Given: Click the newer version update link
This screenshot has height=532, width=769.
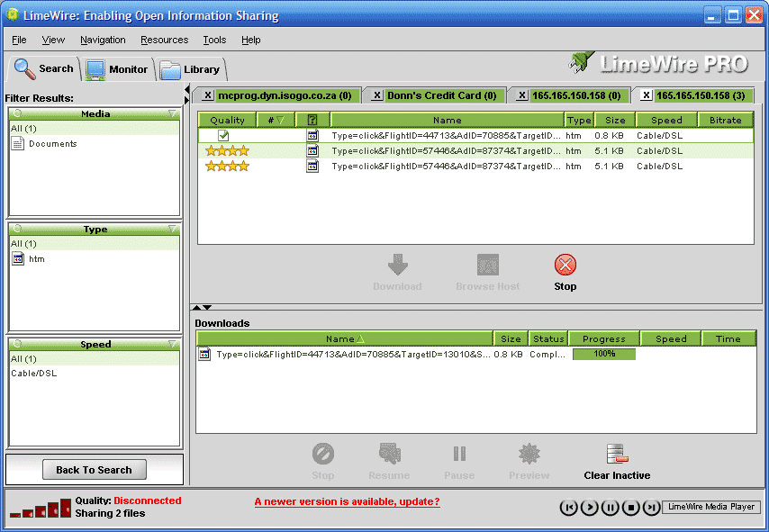Looking at the screenshot, I should click(x=348, y=501).
